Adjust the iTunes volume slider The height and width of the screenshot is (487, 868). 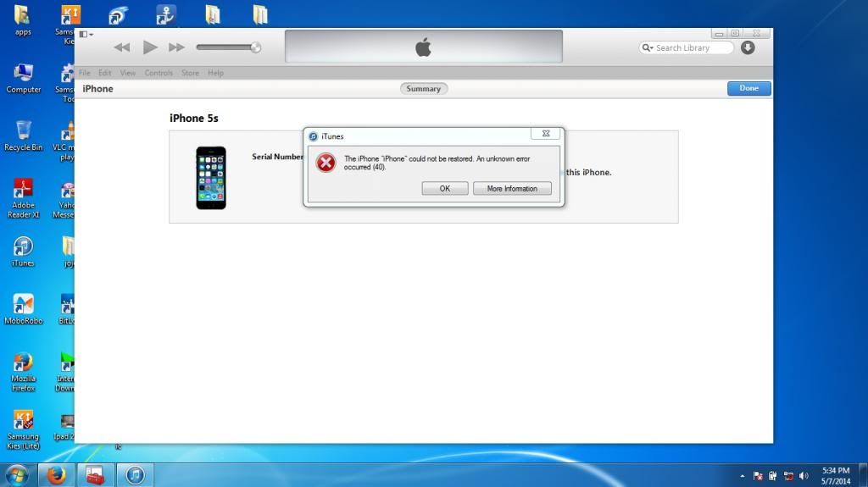click(x=228, y=47)
